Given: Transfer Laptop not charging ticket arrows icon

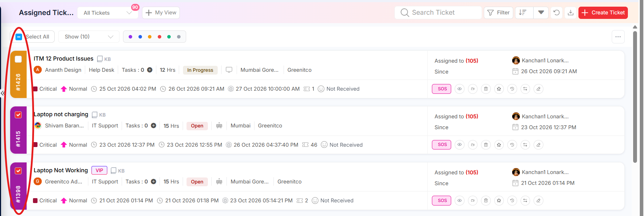Looking at the screenshot, I should coord(525,145).
